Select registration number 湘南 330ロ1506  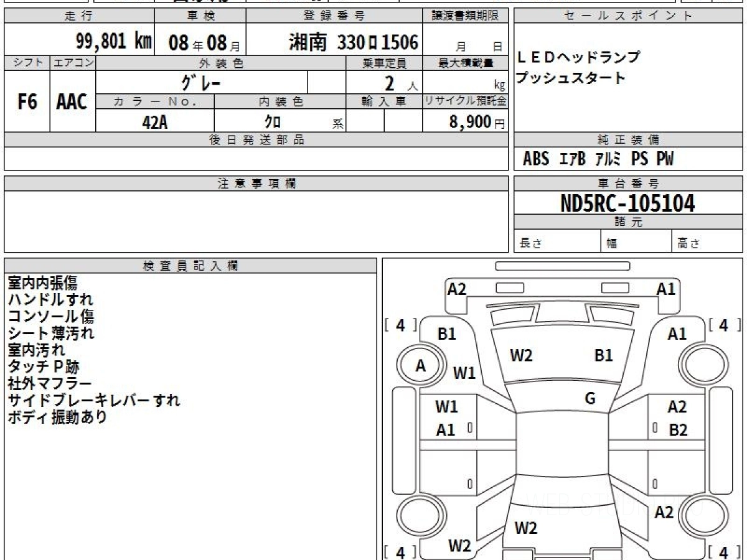pos(354,42)
